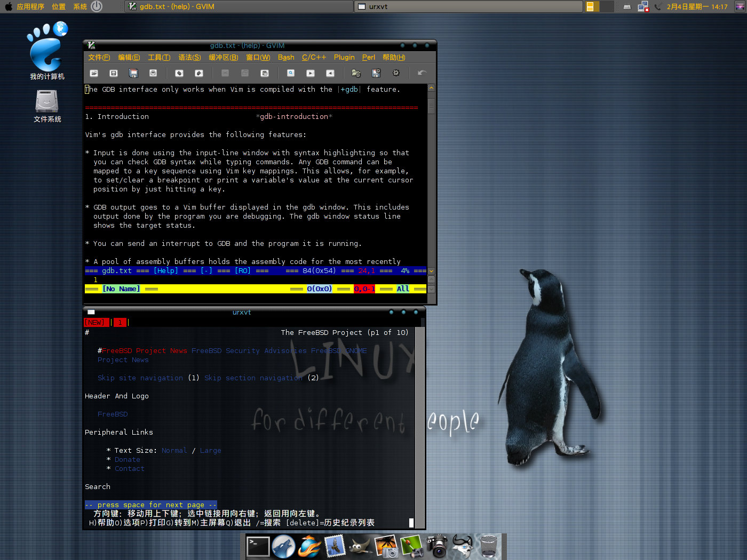747x560 pixels.
Task: Open 缓冲区(B) menu in GVIM
Action: tap(224, 58)
